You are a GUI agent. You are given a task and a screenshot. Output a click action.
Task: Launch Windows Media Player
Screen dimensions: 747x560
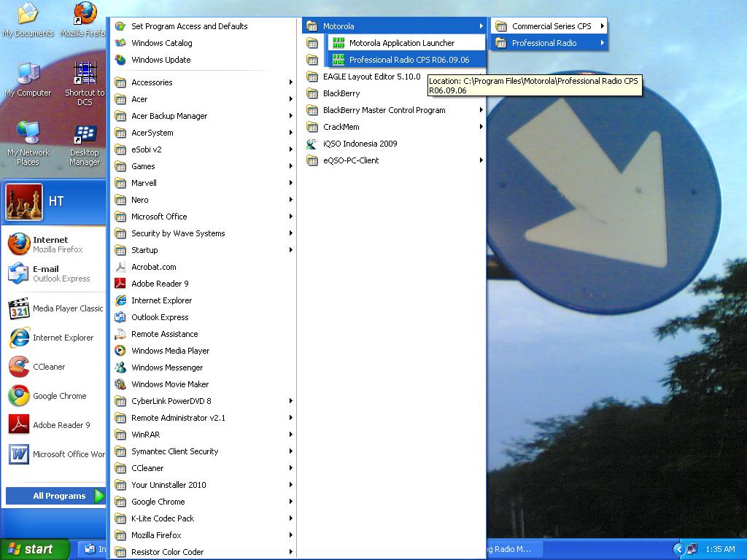click(204, 351)
